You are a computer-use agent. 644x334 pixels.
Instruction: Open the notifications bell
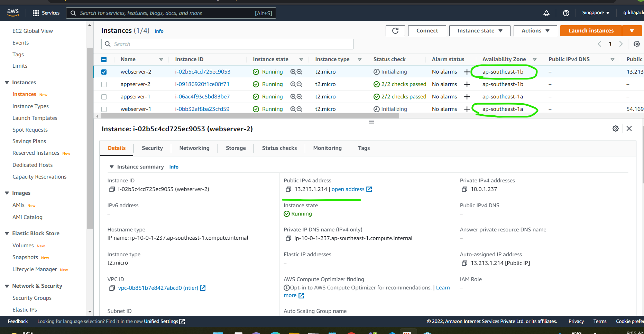[546, 13]
